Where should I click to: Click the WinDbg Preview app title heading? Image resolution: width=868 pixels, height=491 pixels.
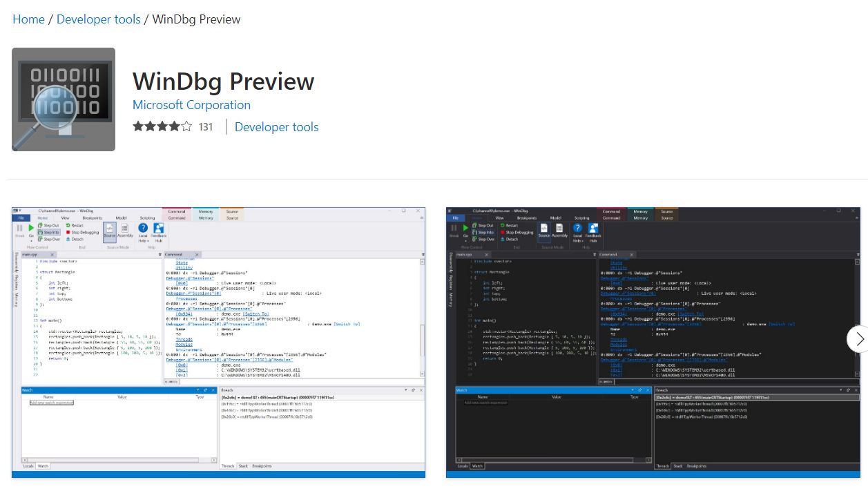click(x=223, y=81)
